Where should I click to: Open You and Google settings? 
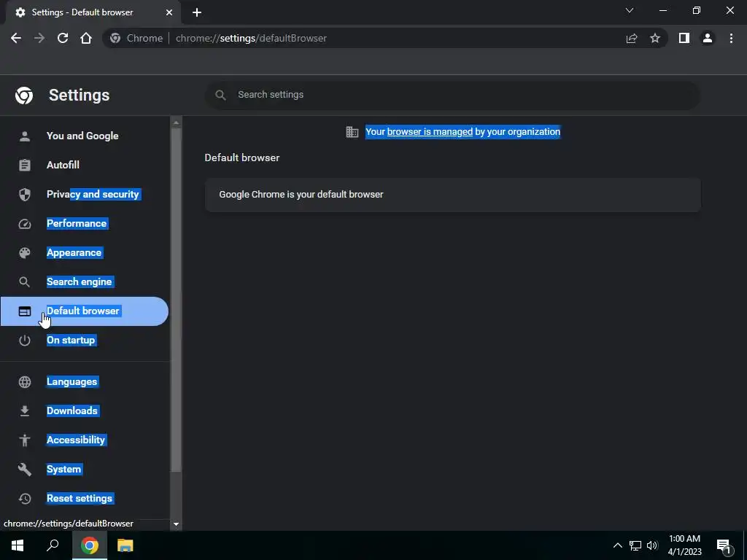click(x=82, y=136)
